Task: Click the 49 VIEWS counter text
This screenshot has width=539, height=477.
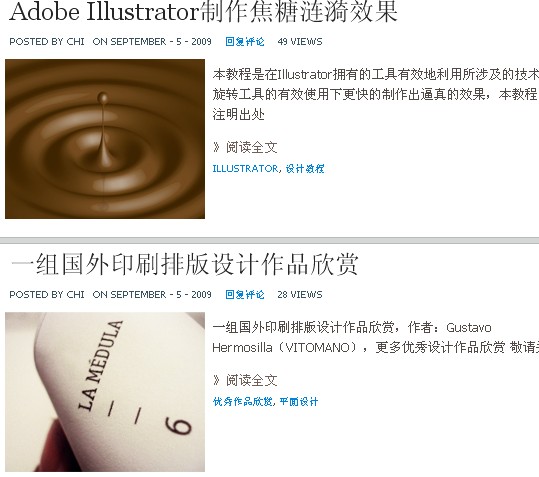Action: coord(300,42)
